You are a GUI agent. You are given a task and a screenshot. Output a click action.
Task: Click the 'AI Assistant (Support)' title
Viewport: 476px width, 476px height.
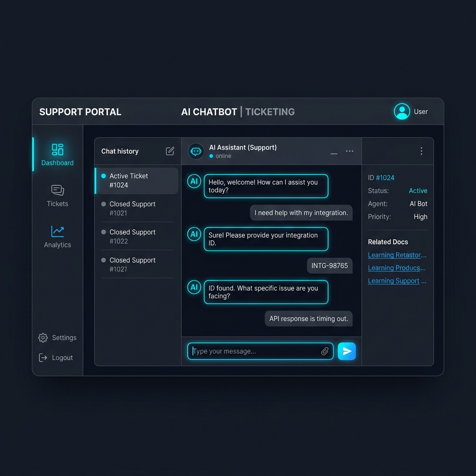[x=243, y=147]
